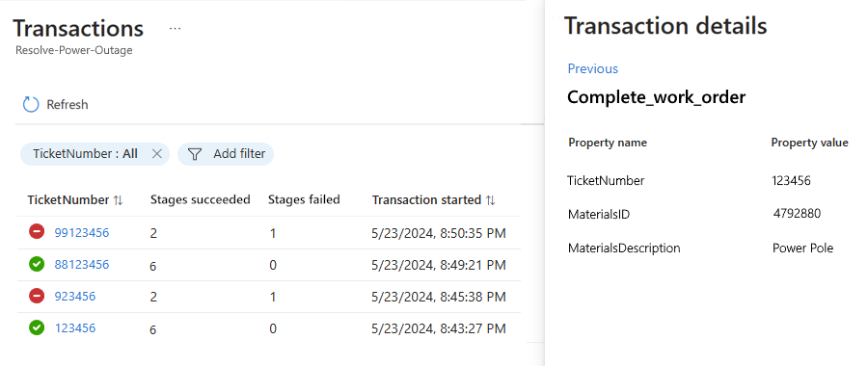Click the Refresh circular arrow icon
The image size is (868, 366).
(x=31, y=104)
